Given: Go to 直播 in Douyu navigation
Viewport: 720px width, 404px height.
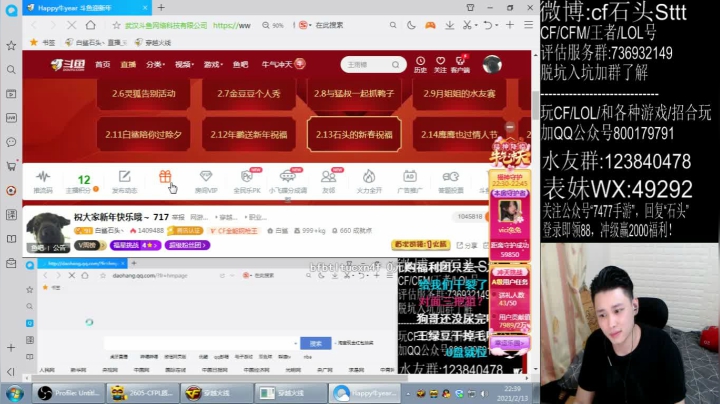Looking at the screenshot, I should 128,64.
